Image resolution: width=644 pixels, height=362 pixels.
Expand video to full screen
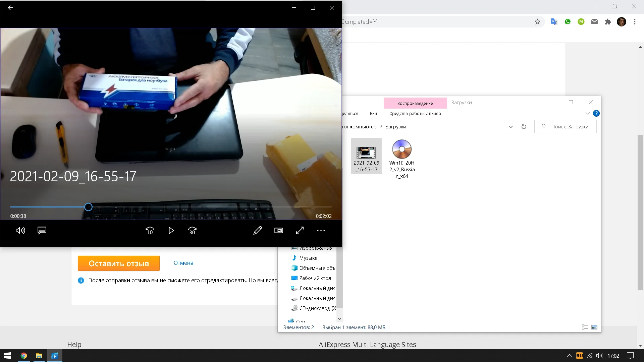[x=300, y=231]
